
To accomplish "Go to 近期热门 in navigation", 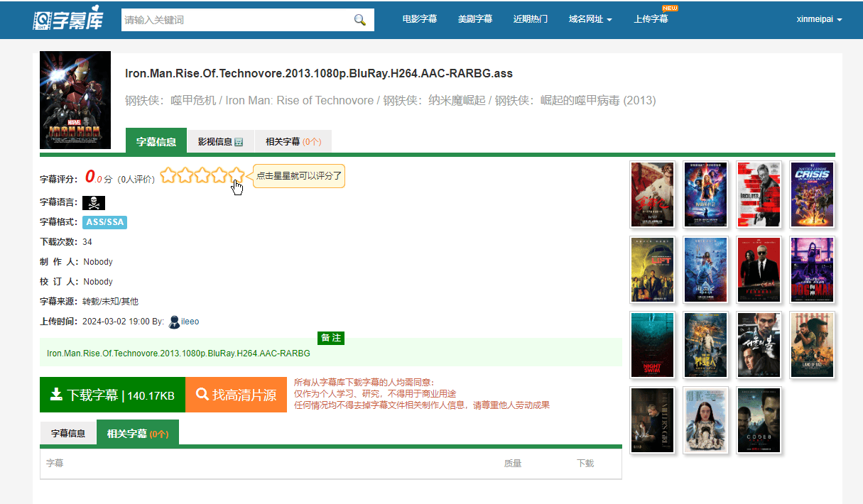I will tap(531, 20).
